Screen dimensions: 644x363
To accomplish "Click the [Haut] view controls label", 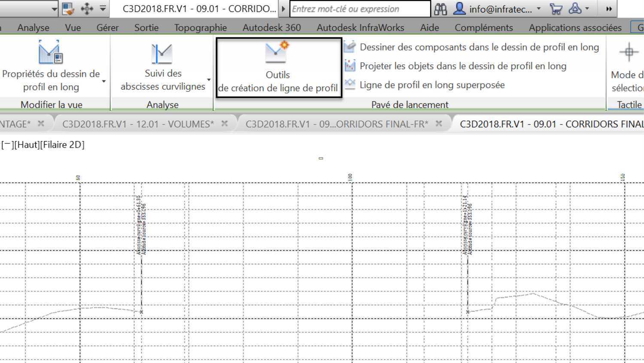I will [x=27, y=145].
